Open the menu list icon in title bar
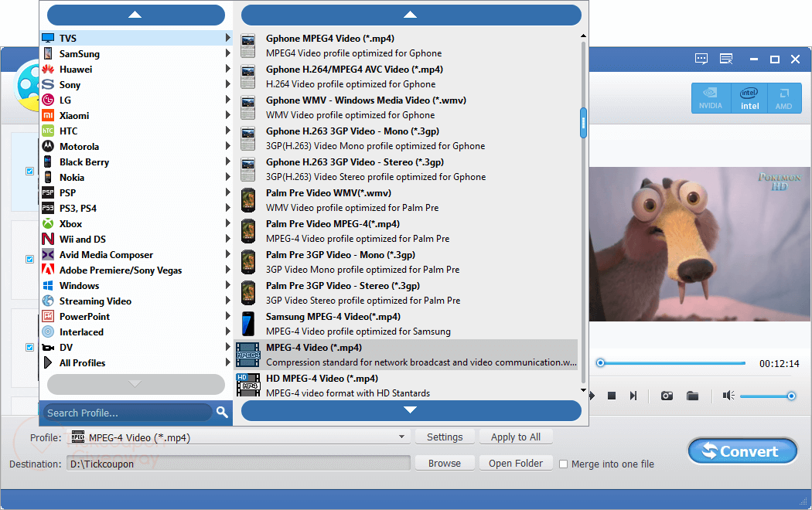Screen dimensions: 812x510 click(x=727, y=59)
